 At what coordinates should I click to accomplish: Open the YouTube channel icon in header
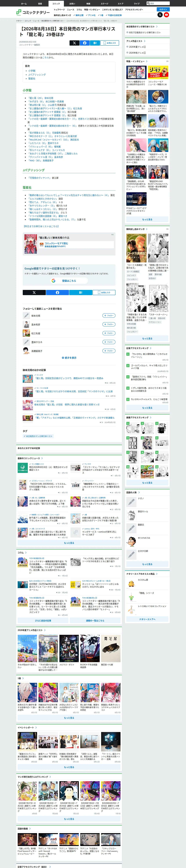(x=166, y=15)
